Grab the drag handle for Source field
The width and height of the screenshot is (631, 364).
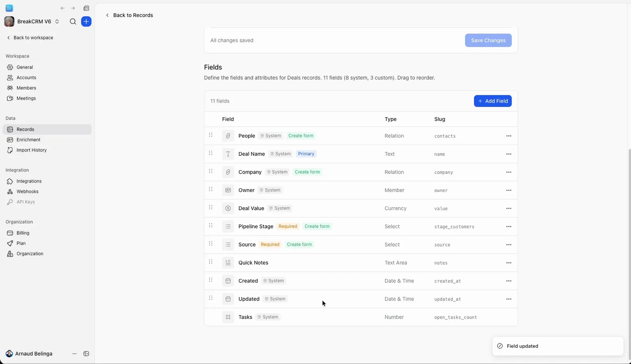pos(211,244)
